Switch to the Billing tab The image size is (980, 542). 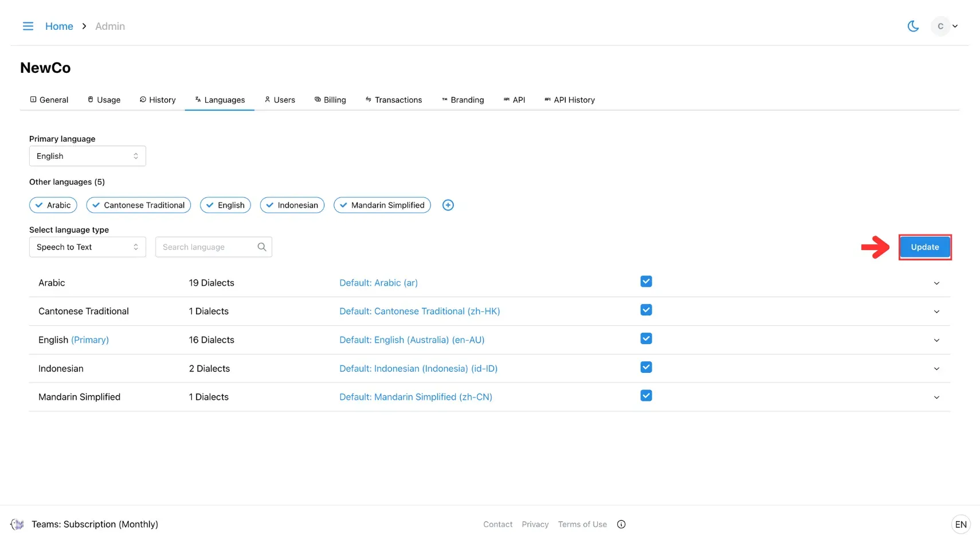point(330,100)
